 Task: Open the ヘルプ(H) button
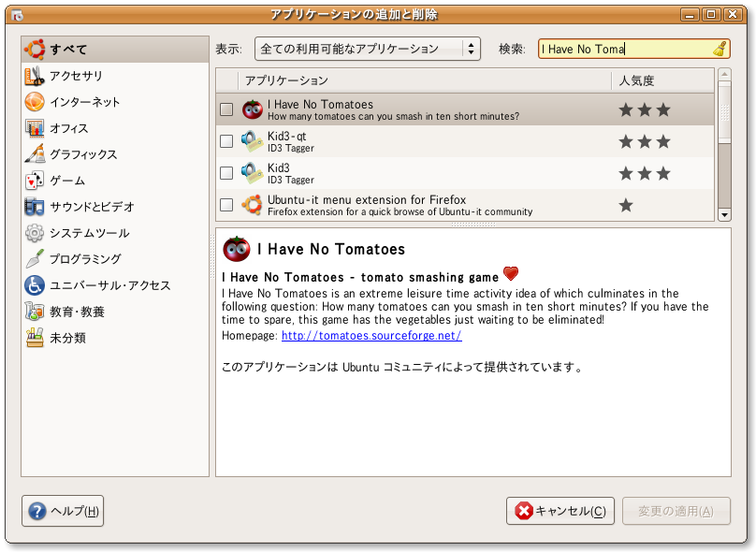coord(63,511)
